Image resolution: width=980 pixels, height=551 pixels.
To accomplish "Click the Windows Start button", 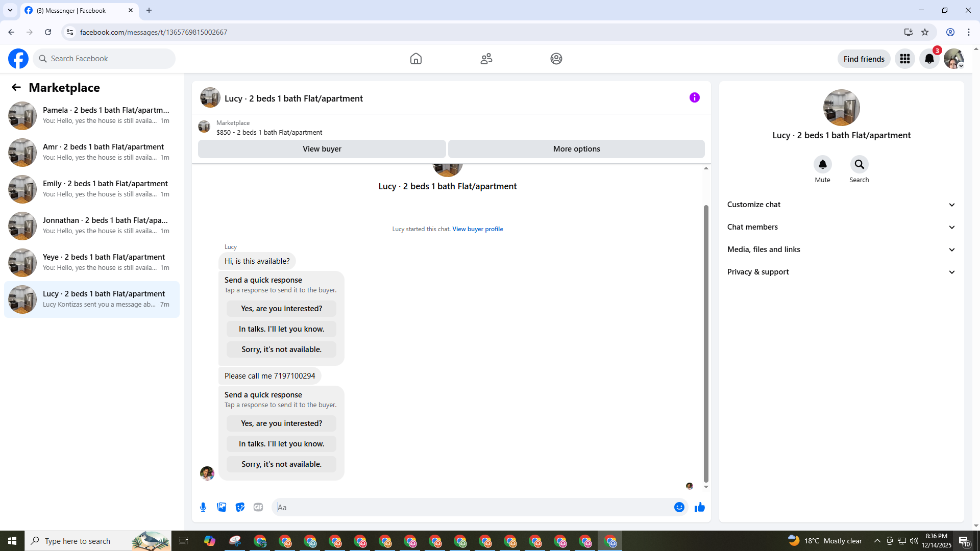I will coord(12,541).
